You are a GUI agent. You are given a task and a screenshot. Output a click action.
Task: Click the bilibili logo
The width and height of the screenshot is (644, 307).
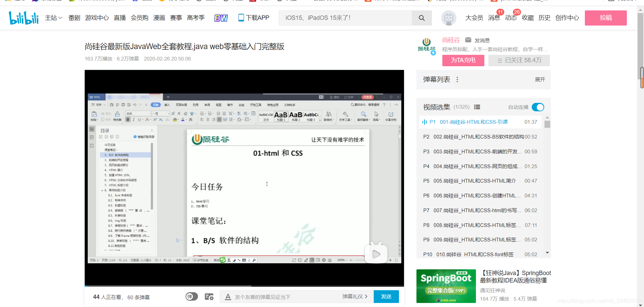[x=24, y=18]
